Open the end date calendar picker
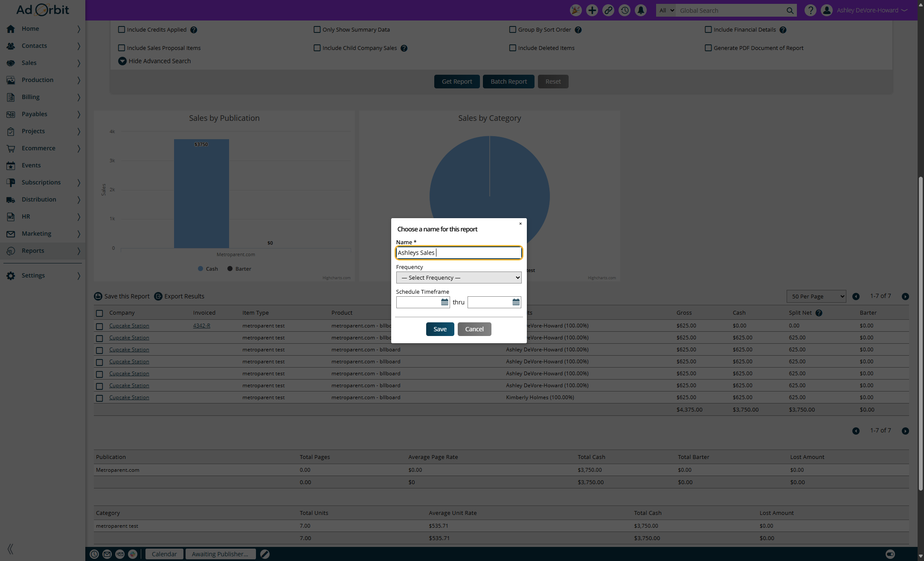The height and width of the screenshot is (561, 924). click(x=516, y=302)
